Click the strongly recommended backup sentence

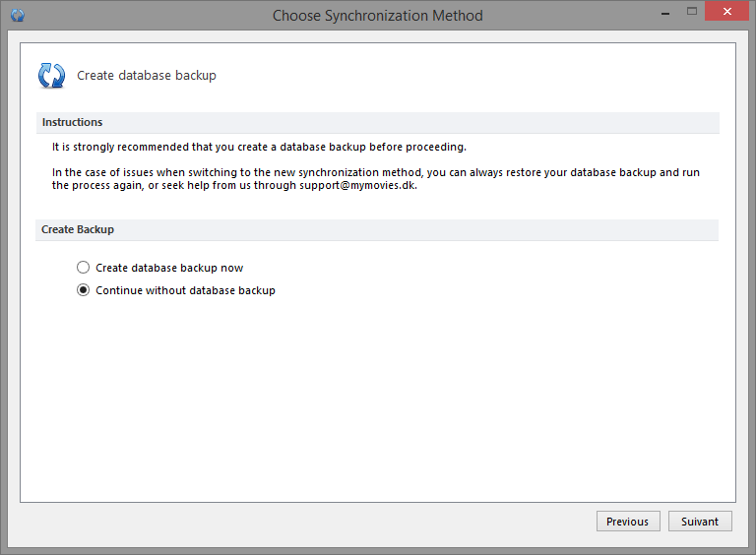(x=259, y=147)
